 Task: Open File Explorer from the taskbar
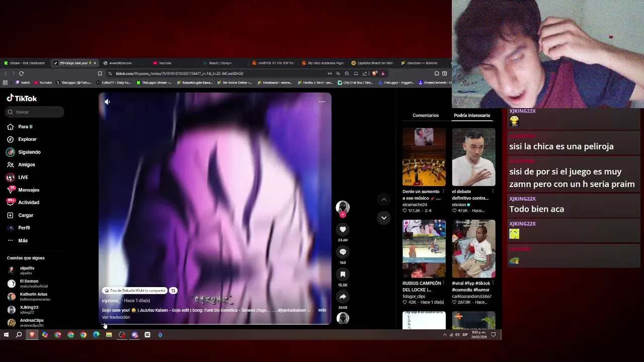coord(109,334)
